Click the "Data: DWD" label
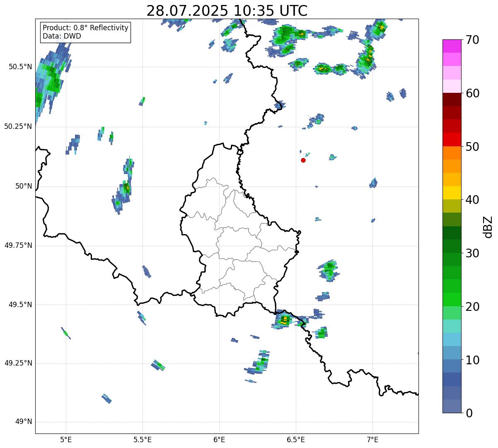This screenshot has height=448, width=498. click(x=62, y=36)
